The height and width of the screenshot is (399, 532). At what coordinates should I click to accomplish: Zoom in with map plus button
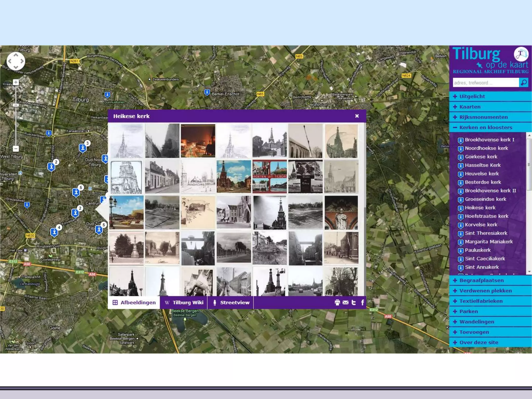(x=16, y=82)
